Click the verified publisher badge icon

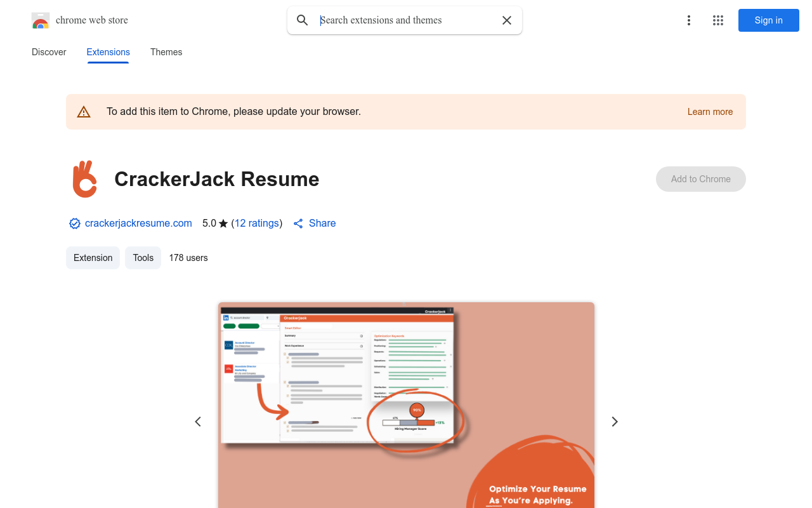(x=75, y=224)
